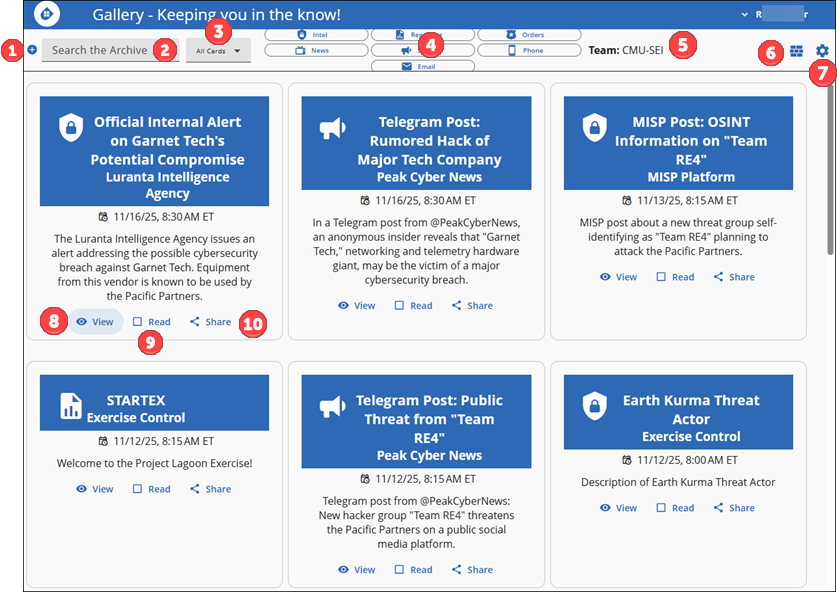Share the Earth Kurma Threat Actor card
This screenshot has width=837, height=592.
[735, 508]
